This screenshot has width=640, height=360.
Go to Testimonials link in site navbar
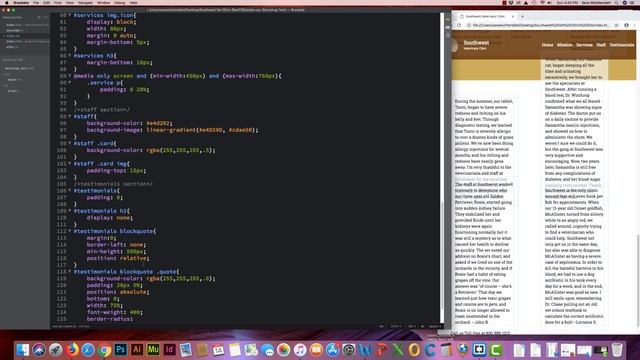622,45
